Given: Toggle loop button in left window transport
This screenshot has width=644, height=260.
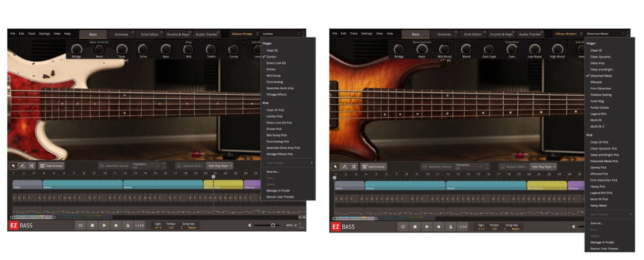Looking at the screenshot, I should point(80,225).
